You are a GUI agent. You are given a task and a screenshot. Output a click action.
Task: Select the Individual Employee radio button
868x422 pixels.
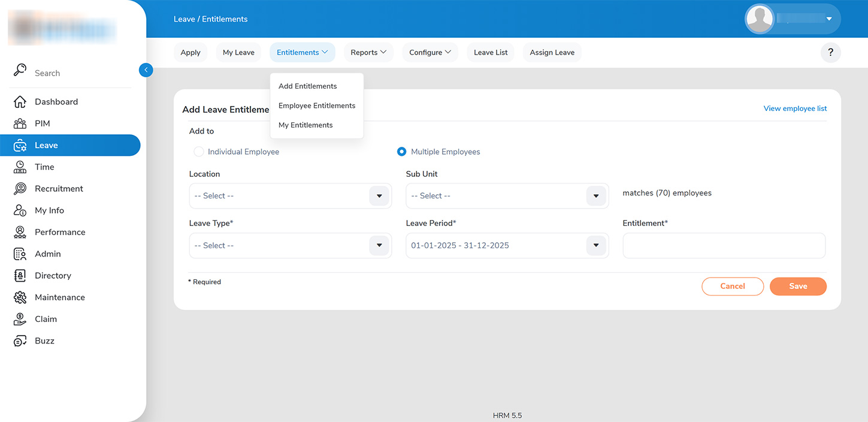[199, 152]
